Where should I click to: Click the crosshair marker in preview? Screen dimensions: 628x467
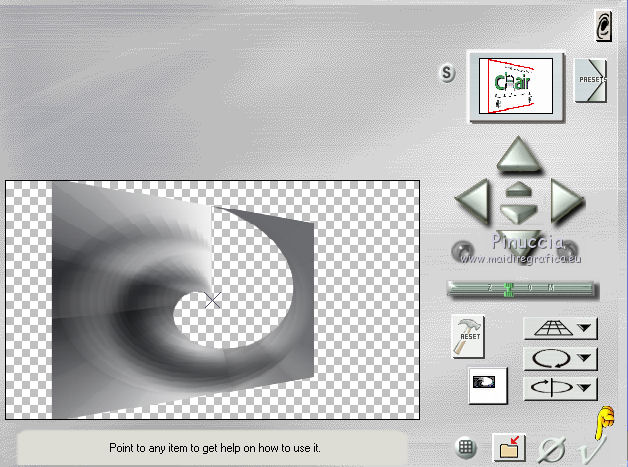tap(213, 300)
